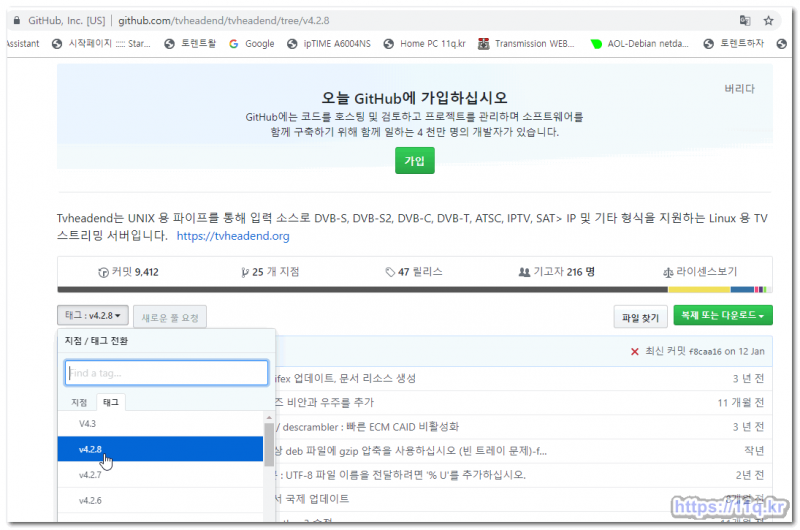The width and height of the screenshot is (800, 530).
Task: Dismiss the GitHub signup banner with 버리다
Action: pos(739,89)
